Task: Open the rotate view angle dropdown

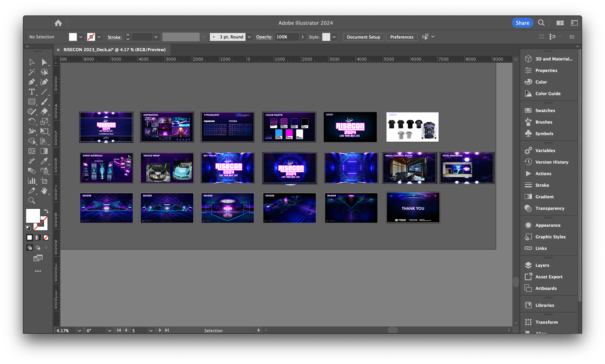Action: pos(110,330)
